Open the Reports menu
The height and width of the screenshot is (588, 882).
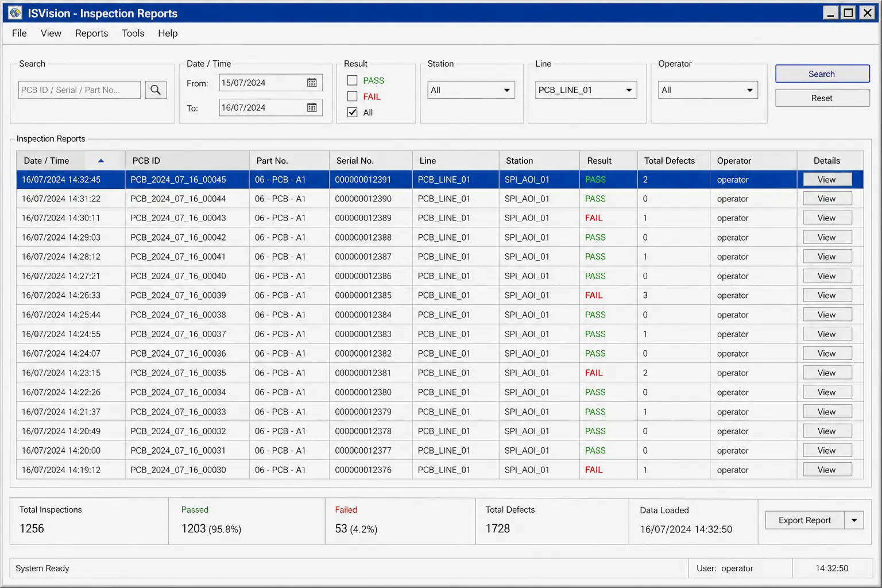[x=92, y=33]
